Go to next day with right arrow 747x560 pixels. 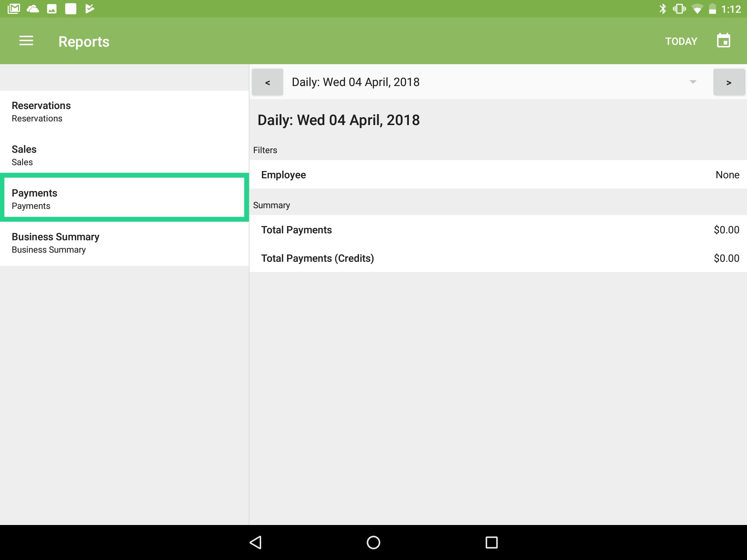[x=728, y=82]
